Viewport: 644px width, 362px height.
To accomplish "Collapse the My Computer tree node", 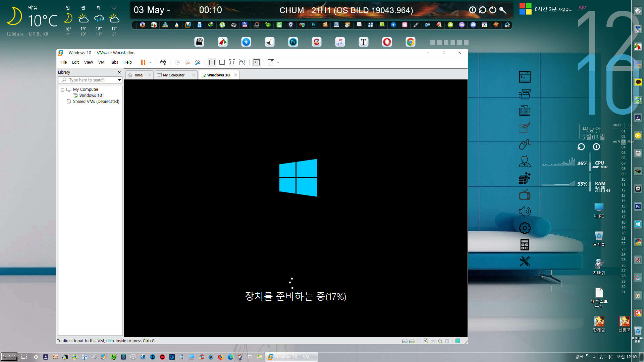I will point(62,90).
